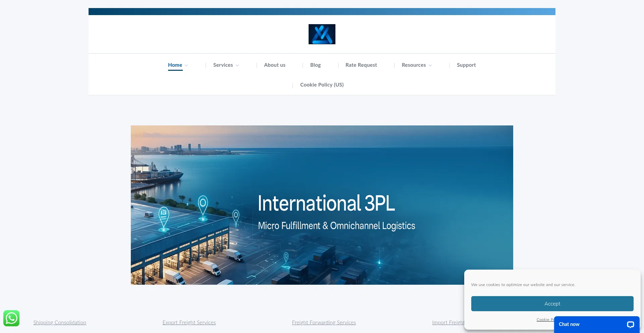Click the International 3PL hero banner image
The height and width of the screenshot is (333, 644).
coord(322,205)
